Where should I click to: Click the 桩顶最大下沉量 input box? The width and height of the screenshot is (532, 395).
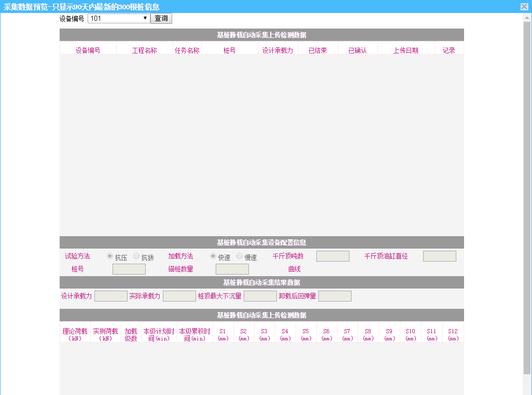260,296
